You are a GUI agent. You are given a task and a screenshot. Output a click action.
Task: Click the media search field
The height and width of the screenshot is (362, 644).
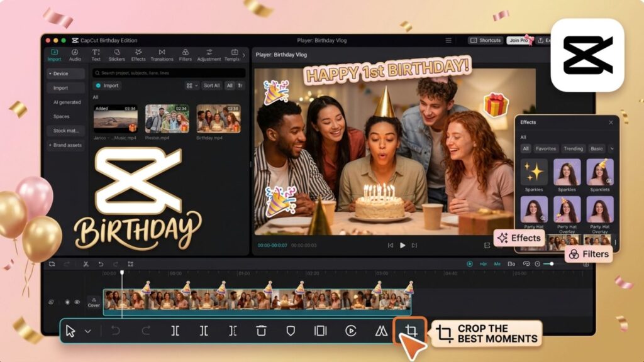click(x=169, y=73)
